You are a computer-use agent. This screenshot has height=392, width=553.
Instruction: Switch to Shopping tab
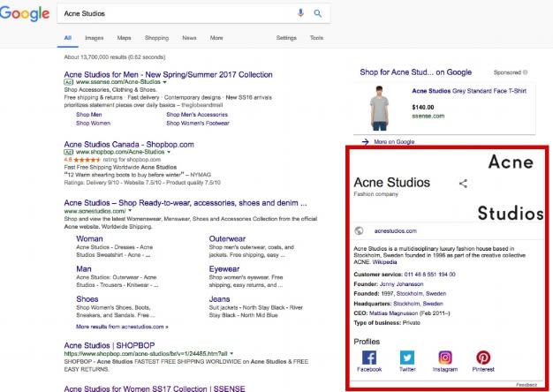(156, 38)
